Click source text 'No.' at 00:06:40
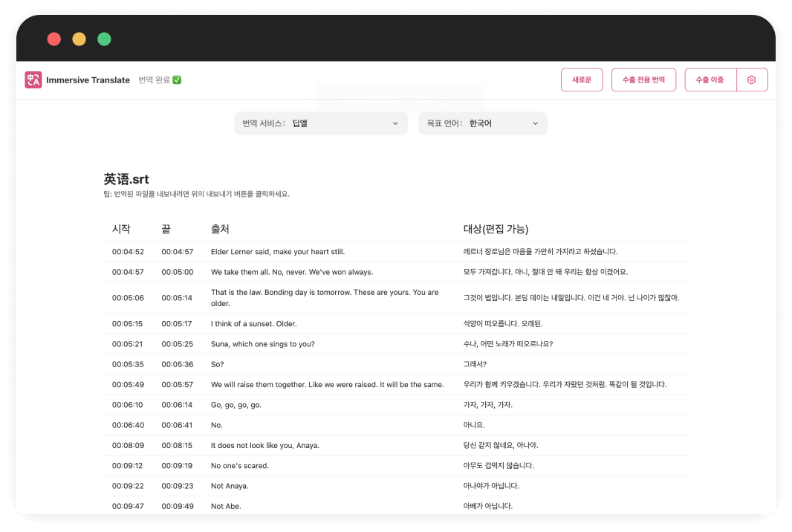Viewport: 792px width, 532px height. coord(217,425)
